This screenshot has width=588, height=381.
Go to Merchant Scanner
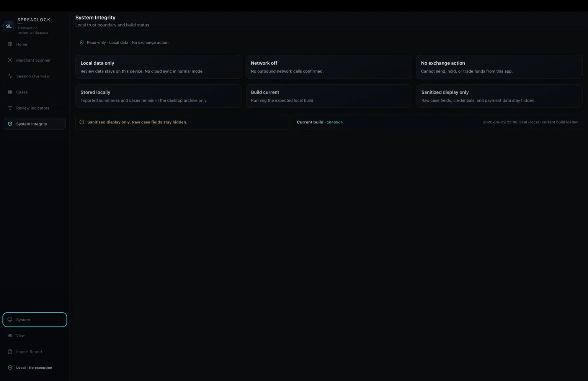(x=34, y=60)
